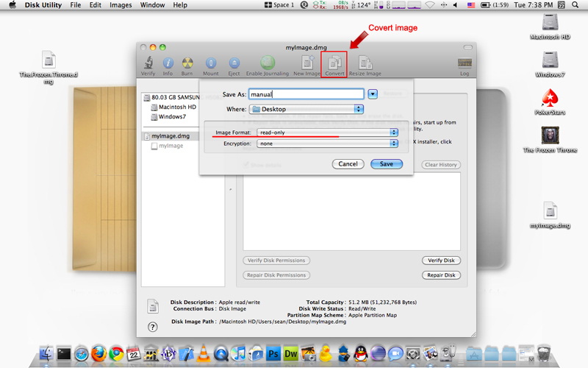Viewport: 588px width, 368px height.
Task: Open the QQ penguin app in dock
Action: coord(360,354)
